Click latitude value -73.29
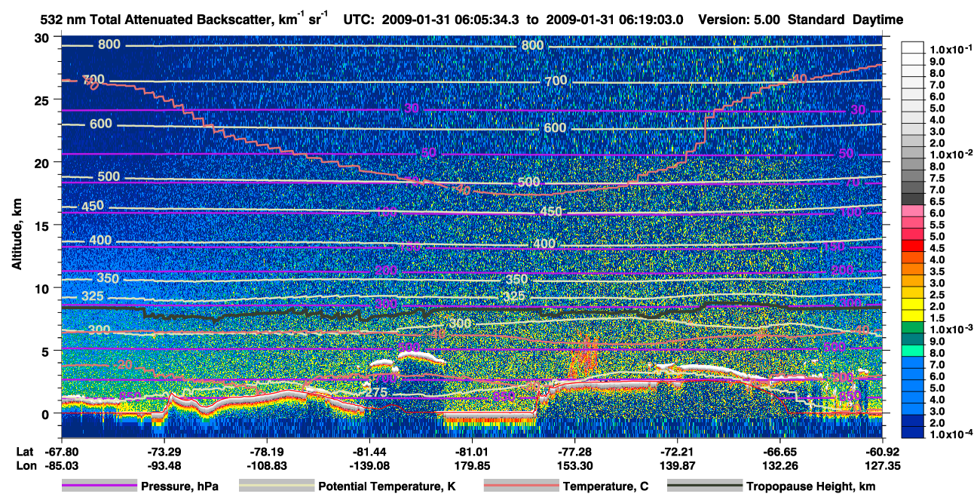980x503 pixels. [x=164, y=452]
